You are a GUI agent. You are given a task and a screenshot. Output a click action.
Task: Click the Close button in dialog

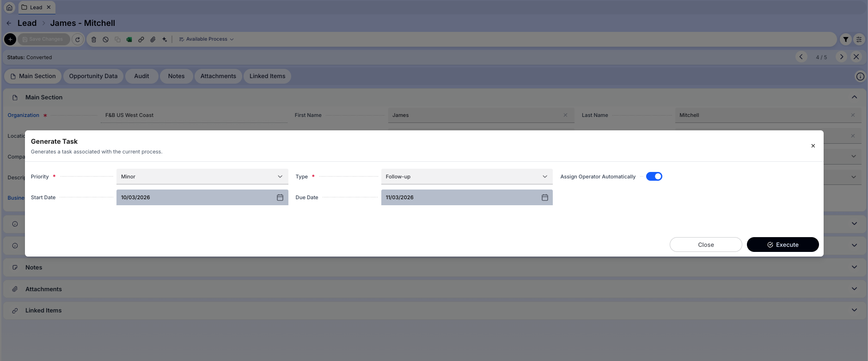pos(705,245)
